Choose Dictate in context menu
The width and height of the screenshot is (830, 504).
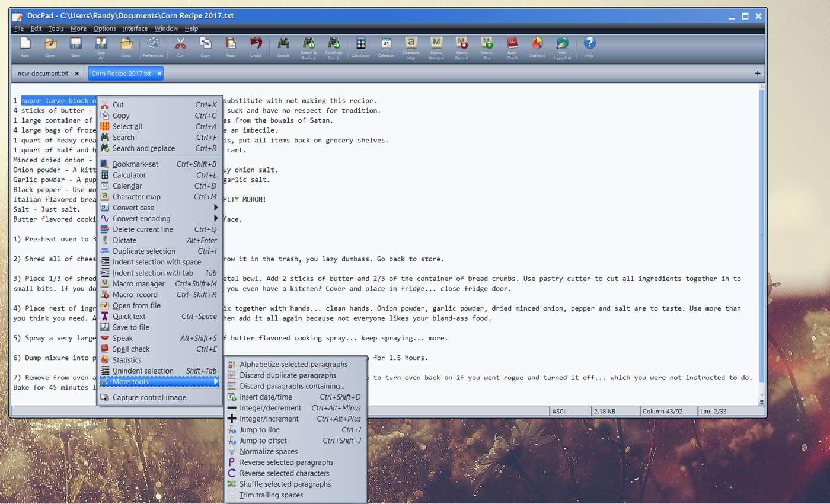(160, 240)
